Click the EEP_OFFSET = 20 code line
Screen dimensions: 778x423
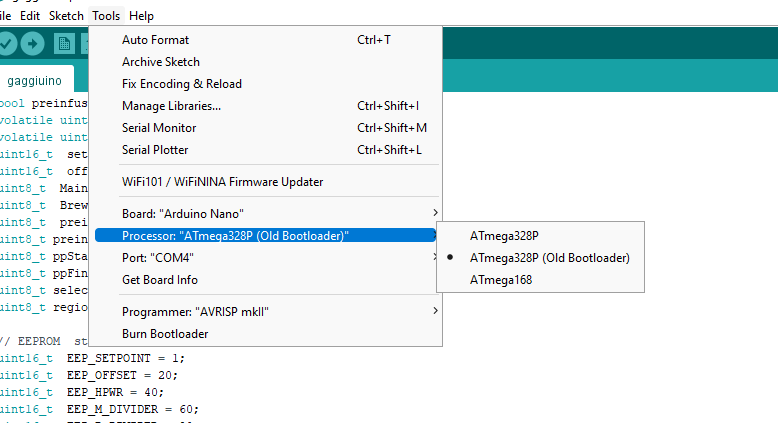click(89, 375)
